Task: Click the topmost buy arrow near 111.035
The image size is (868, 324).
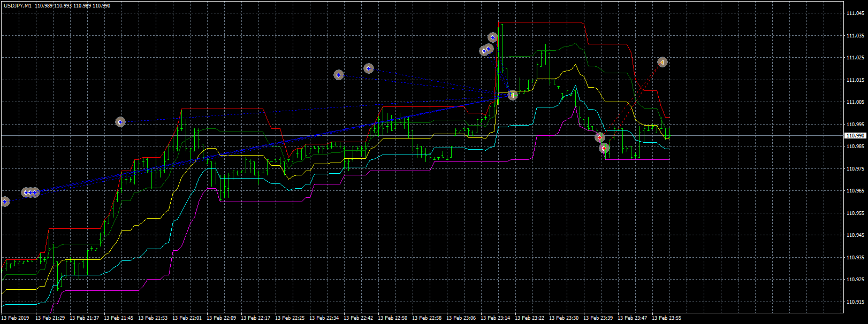Action: click(493, 37)
